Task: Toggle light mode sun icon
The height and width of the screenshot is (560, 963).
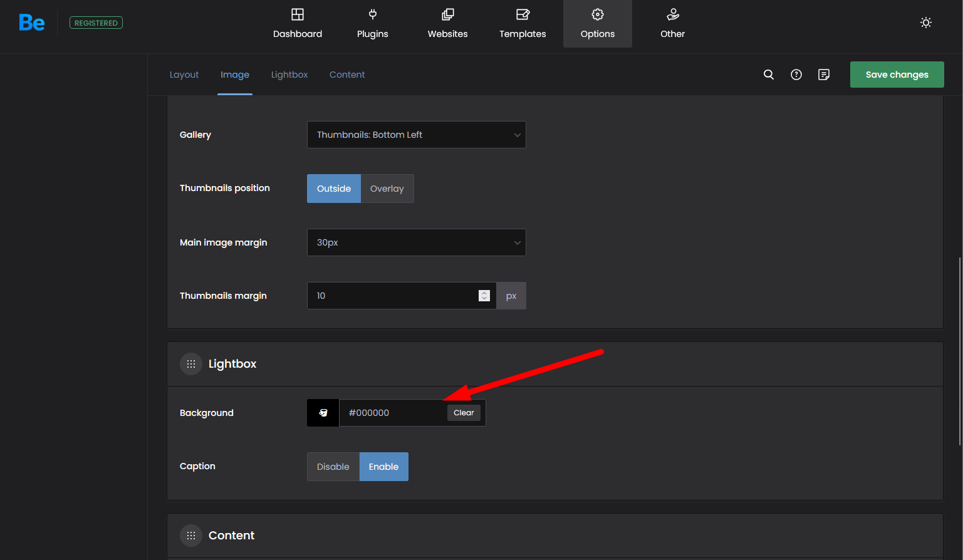Action: pyautogui.click(x=925, y=23)
